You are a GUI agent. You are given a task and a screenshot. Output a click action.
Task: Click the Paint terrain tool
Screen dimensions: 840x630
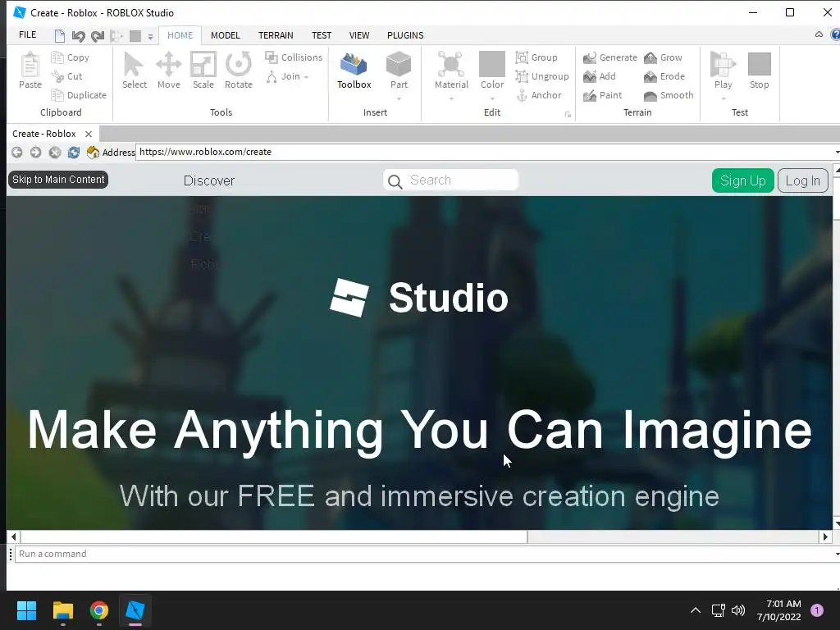[603, 95]
